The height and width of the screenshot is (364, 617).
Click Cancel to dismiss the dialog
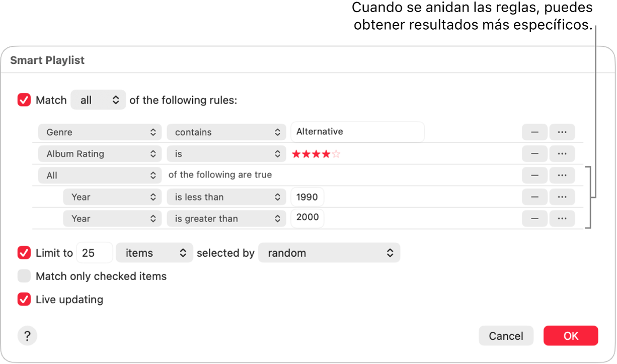point(506,335)
